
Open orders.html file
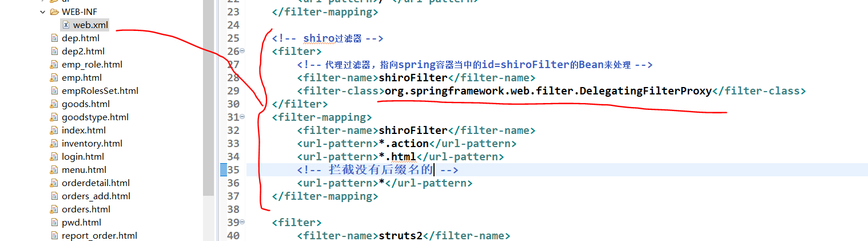[x=86, y=210]
